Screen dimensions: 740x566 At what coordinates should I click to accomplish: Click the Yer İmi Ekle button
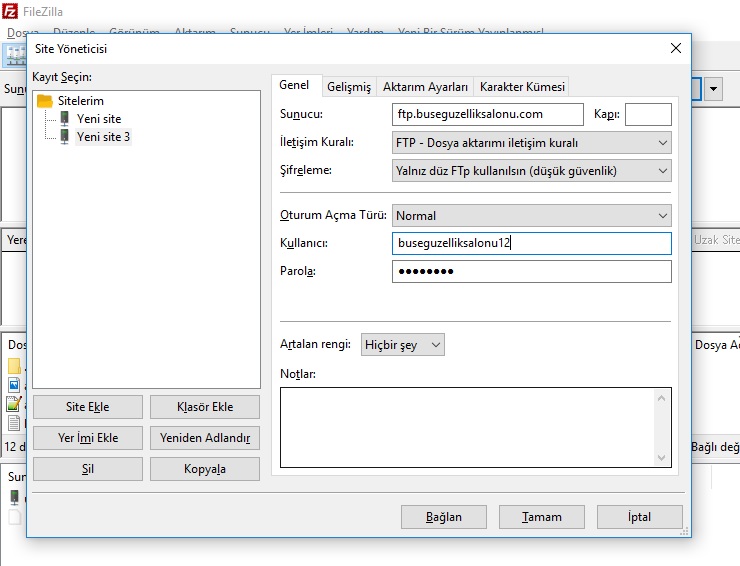pos(88,438)
